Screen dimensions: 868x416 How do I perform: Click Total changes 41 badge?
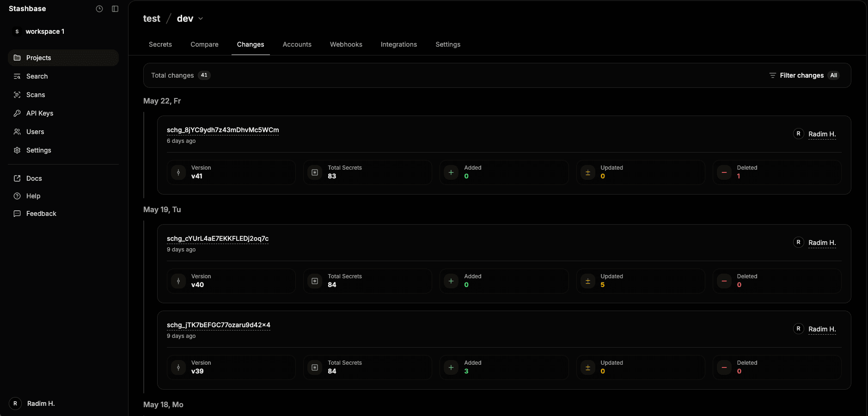pos(204,75)
